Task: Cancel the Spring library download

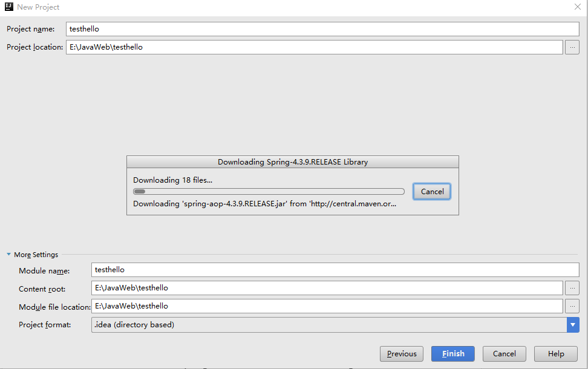Action: point(432,191)
